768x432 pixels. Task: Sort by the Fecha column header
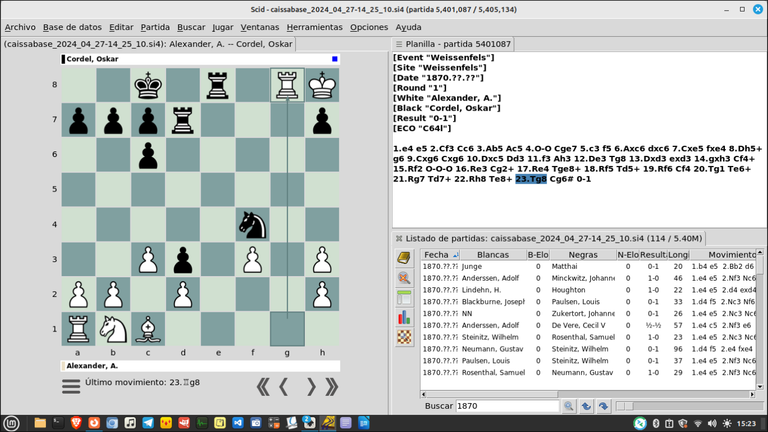coord(440,255)
